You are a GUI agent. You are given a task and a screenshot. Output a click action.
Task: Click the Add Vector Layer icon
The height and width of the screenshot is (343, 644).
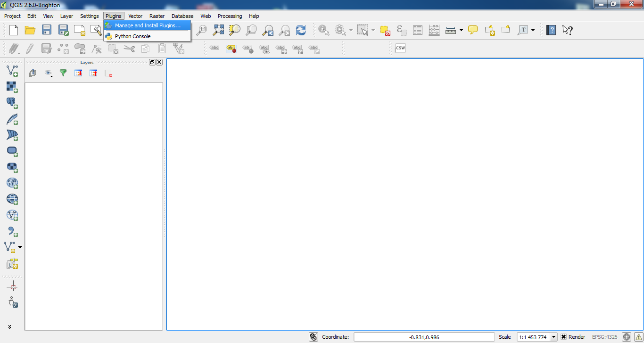(x=12, y=71)
